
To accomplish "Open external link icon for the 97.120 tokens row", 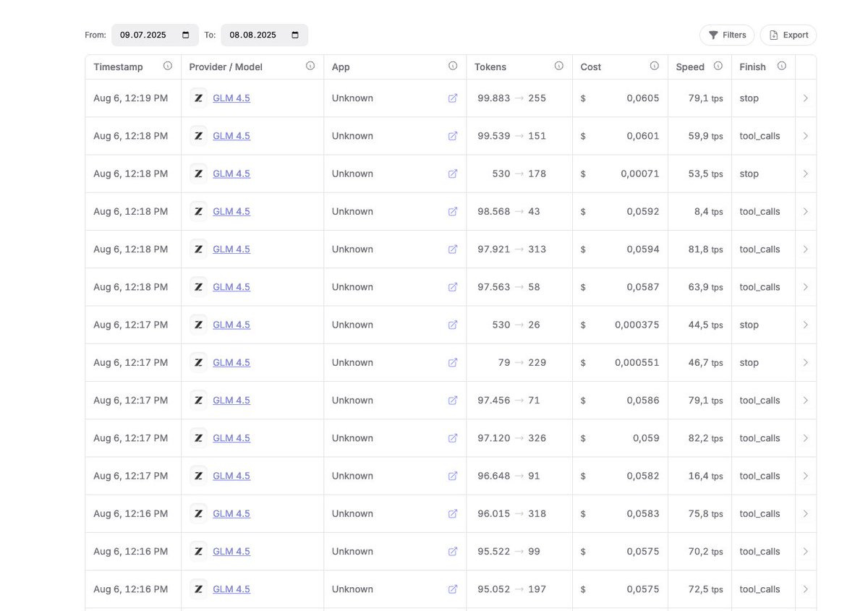I will tap(453, 438).
